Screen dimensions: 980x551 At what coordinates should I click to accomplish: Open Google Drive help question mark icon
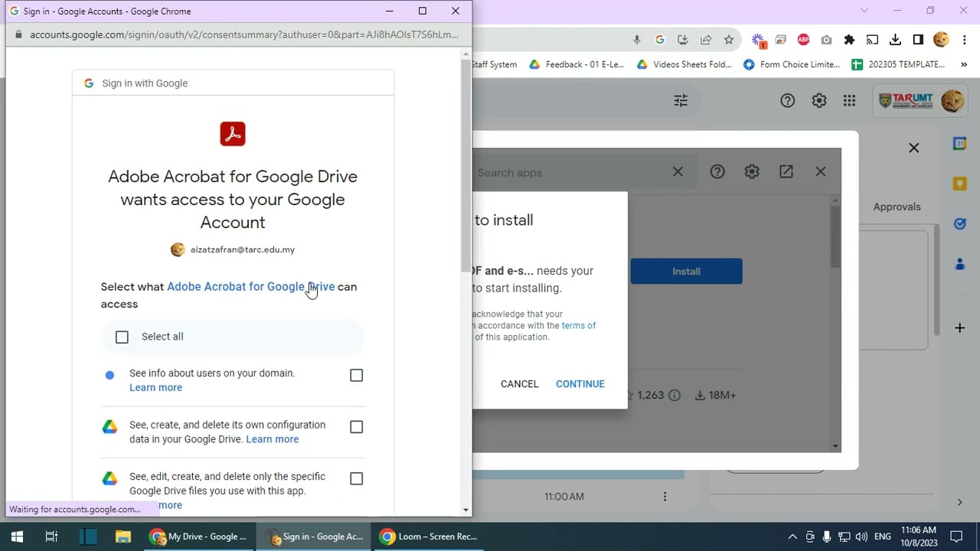pyautogui.click(x=788, y=100)
